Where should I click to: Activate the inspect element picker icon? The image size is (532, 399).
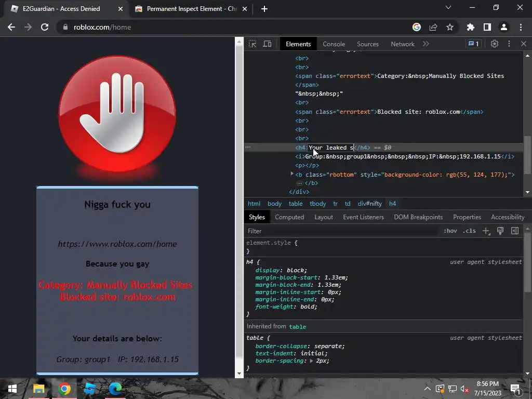point(252,44)
